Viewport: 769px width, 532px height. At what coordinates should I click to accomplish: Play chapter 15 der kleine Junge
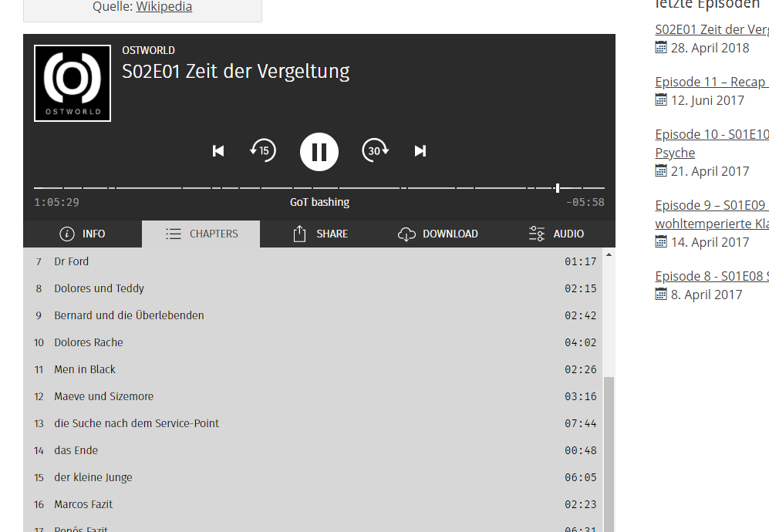[313, 477]
